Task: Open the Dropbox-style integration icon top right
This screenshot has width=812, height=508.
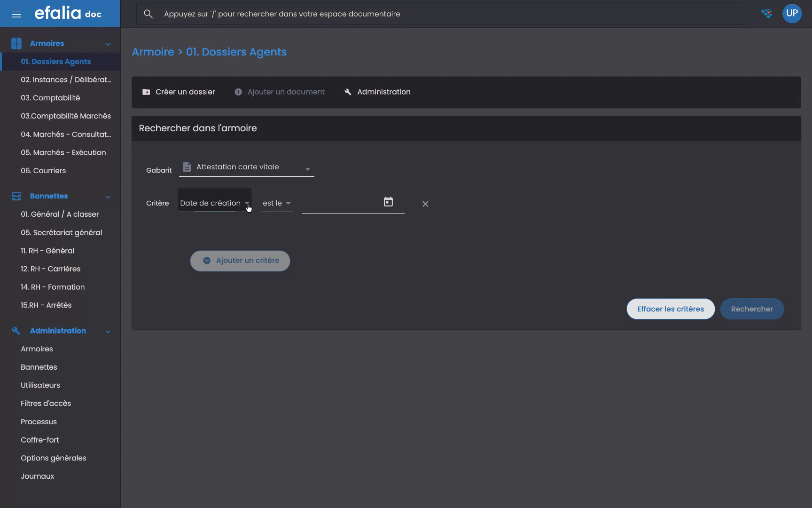Action: pos(766,14)
